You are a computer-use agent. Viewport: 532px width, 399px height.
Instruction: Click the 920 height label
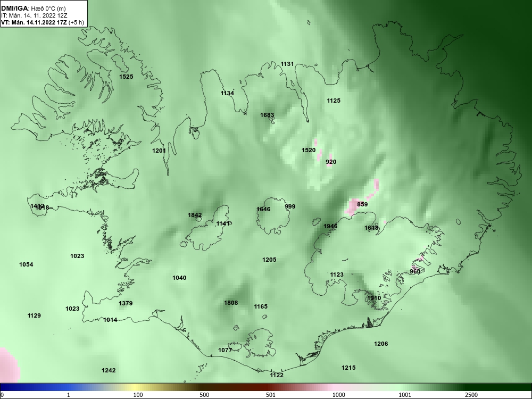331,162
